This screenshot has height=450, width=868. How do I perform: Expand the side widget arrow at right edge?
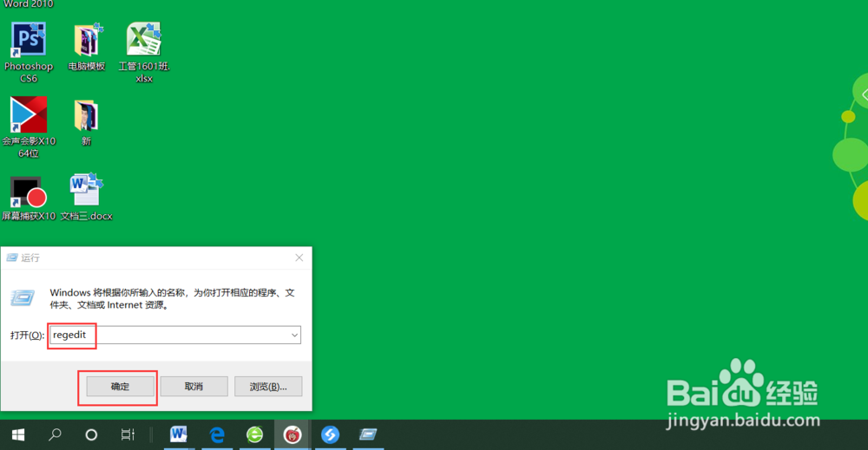pyautogui.click(x=863, y=95)
